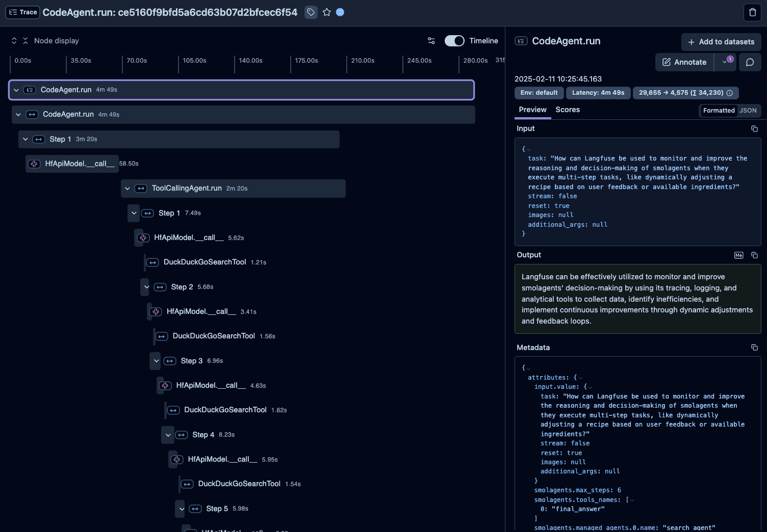Click the trash icon in the top-right corner
Image resolution: width=767 pixels, height=532 pixels.
click(x=752, y=12)
